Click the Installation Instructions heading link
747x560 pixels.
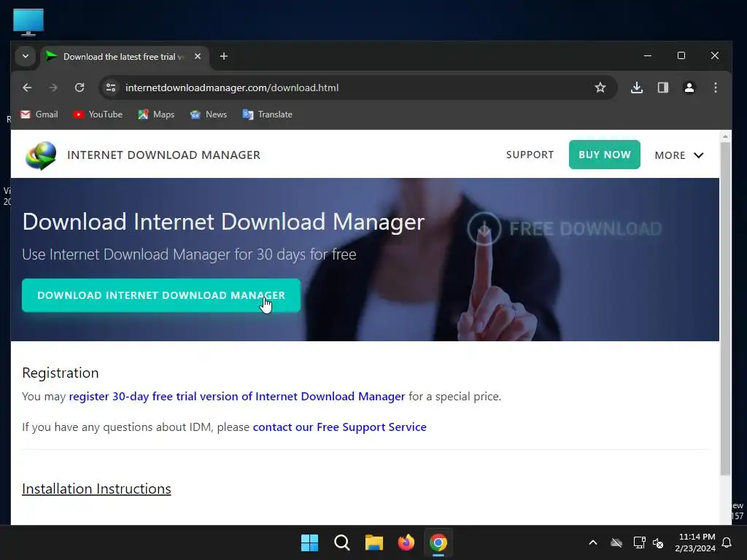pyautogui.click(x=96, y=489)
